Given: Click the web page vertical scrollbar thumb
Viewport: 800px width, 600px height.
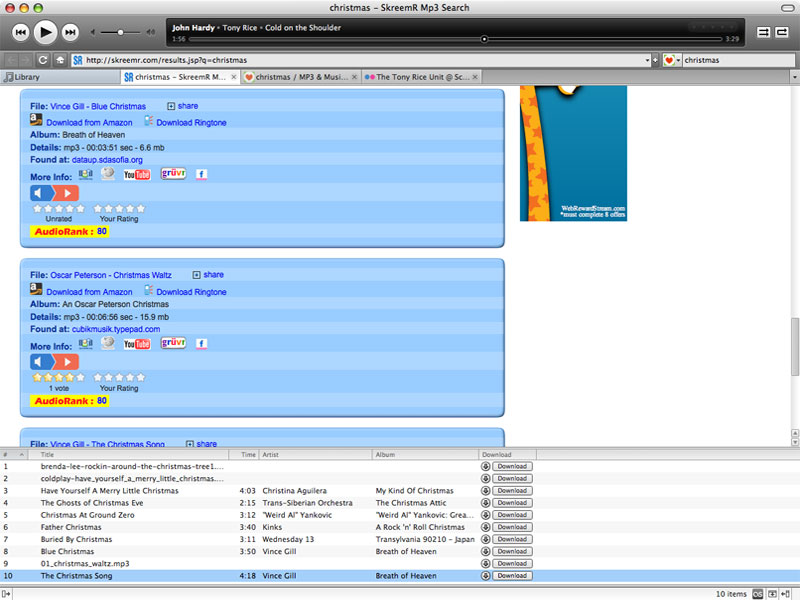Looking at the screenshot, I should (795, 347).
